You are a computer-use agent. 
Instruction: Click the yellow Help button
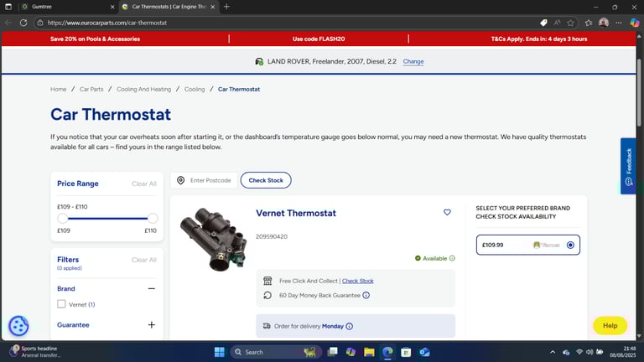(x=610, y=325)
